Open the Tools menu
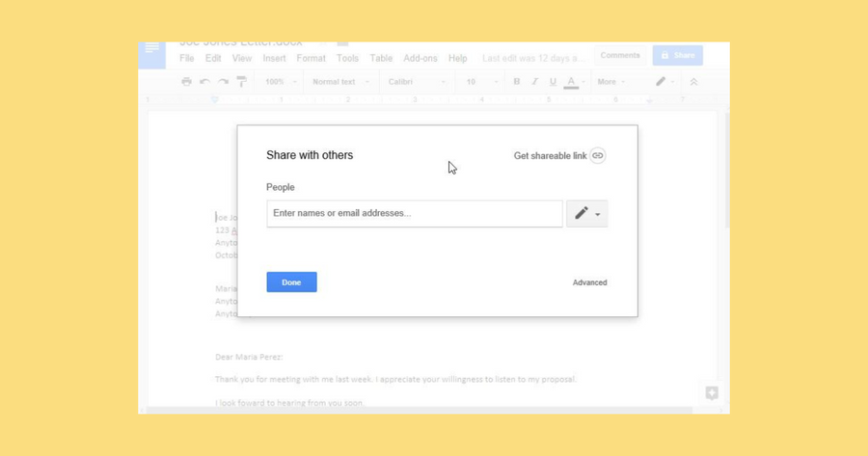868x456 pixels. click(347, 58)
